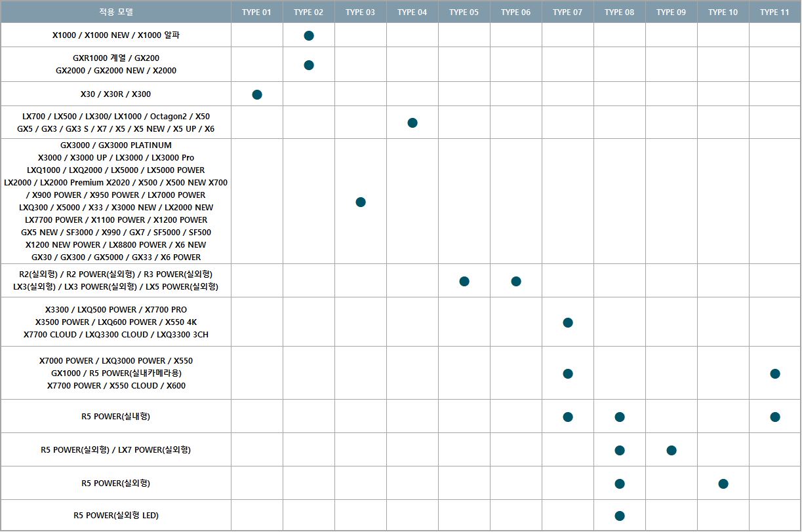Image resolution: width=802 pixels, height=532 pixels.
Task: Click the TYPE 08 dot in R5 POWER(실내형) row
Action: (620, 417)
